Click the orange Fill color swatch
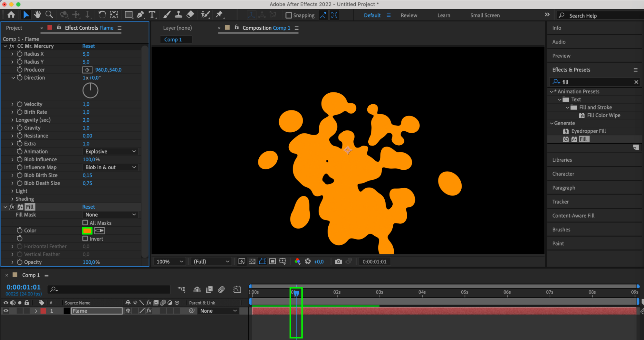 point(87,231)
